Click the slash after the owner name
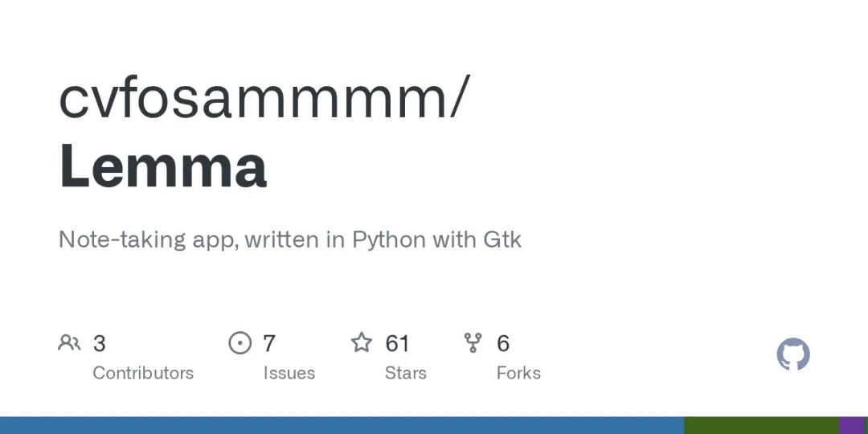The height and width of the screenshot is (434, 868). coord(460,97)
